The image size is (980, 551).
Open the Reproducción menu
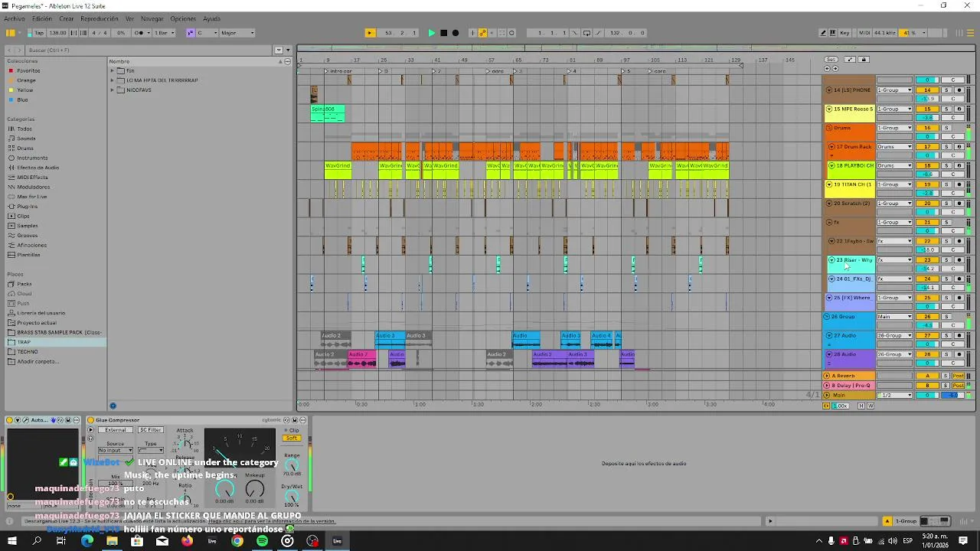tap(100, 18)
